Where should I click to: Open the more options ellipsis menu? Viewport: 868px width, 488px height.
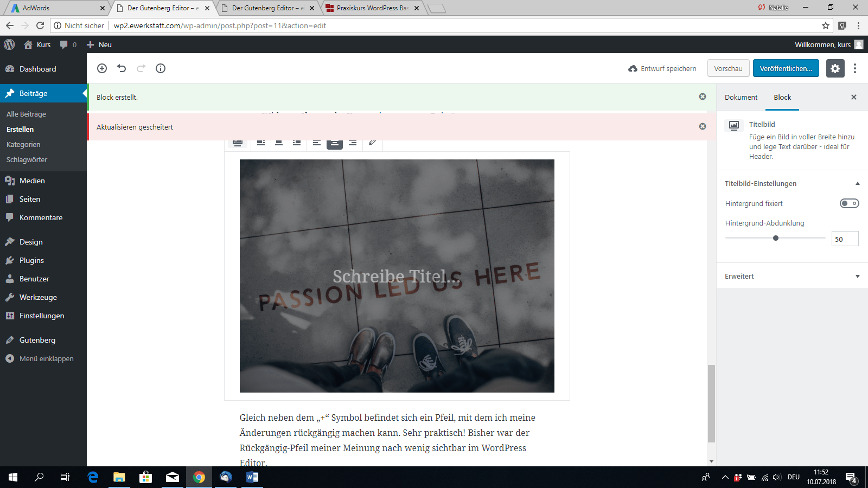[855, 68]
